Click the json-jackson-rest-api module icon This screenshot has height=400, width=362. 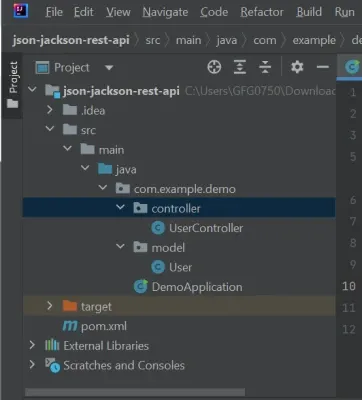[x=53, y=91]
